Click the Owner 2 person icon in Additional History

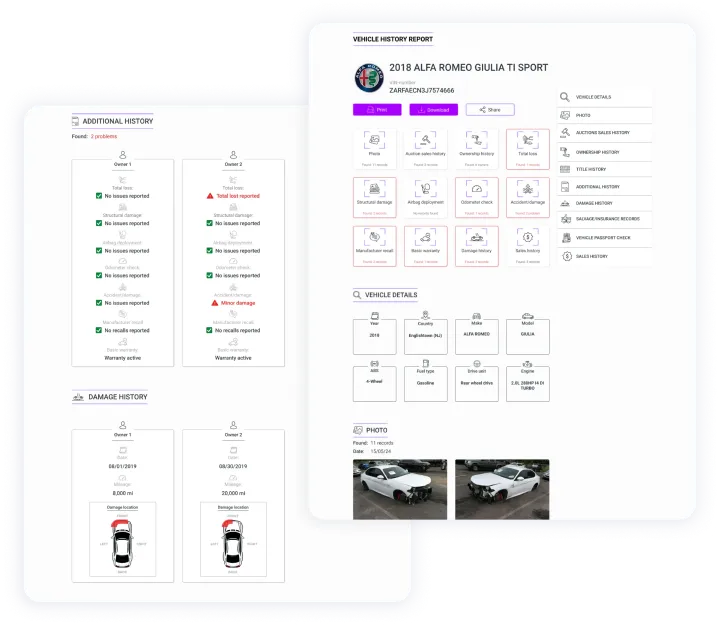tap(233, 155)
